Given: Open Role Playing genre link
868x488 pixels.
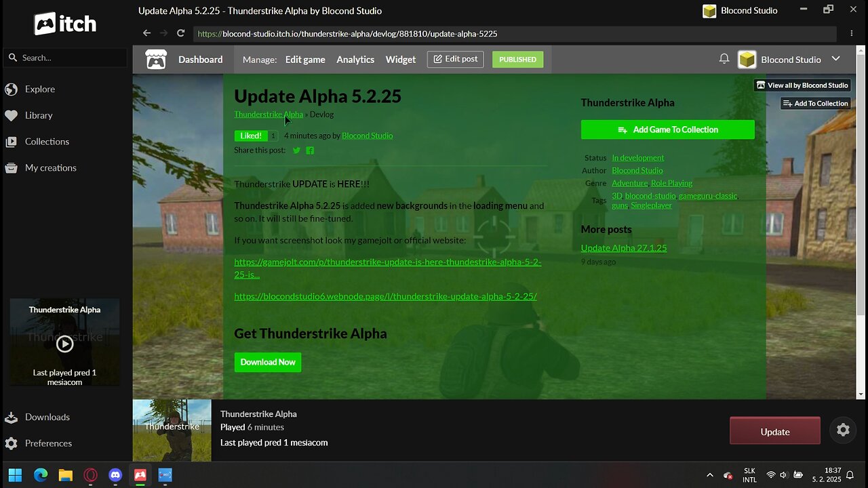Looking at the screenshot, I should [671, 184].
